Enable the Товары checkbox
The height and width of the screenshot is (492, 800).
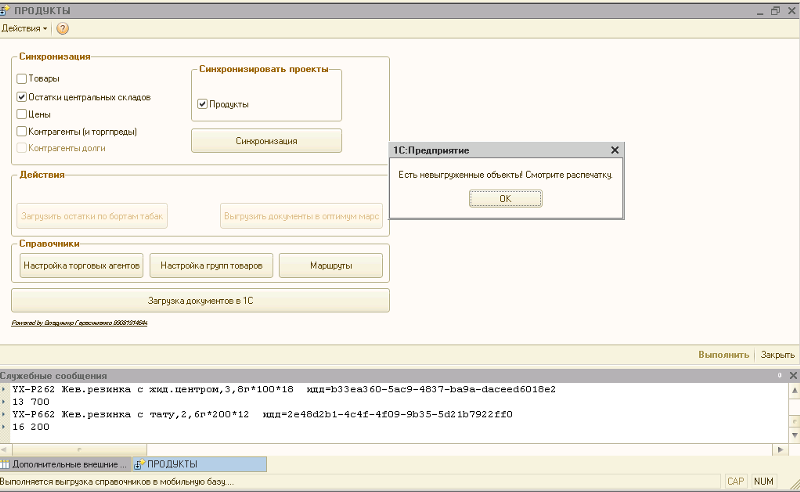click(x=21, y=79)
